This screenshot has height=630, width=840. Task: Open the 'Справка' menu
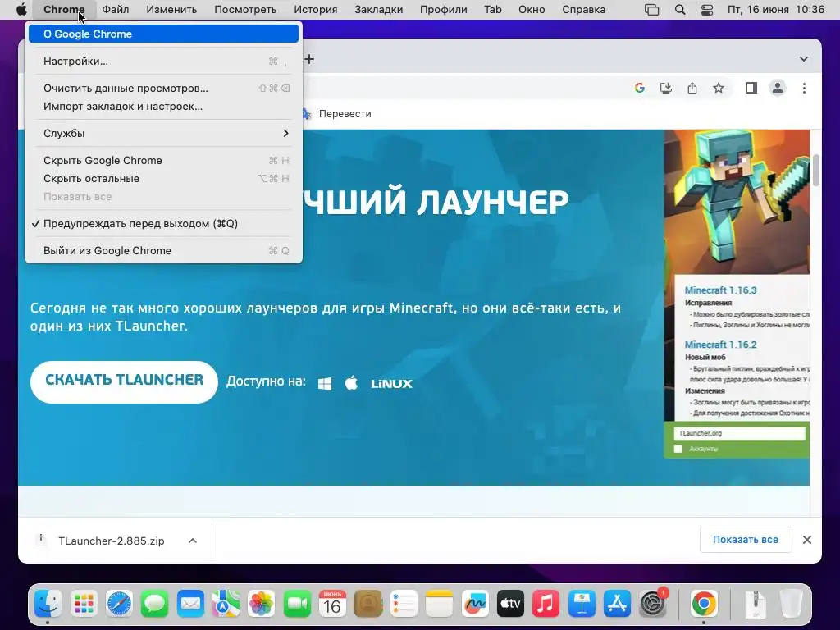[583, 10]
